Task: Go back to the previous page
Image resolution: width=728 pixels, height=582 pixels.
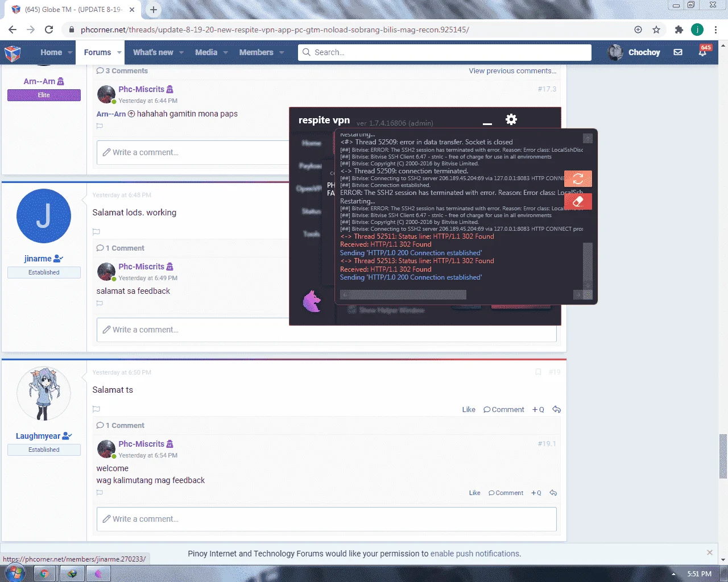Action: 13,30
